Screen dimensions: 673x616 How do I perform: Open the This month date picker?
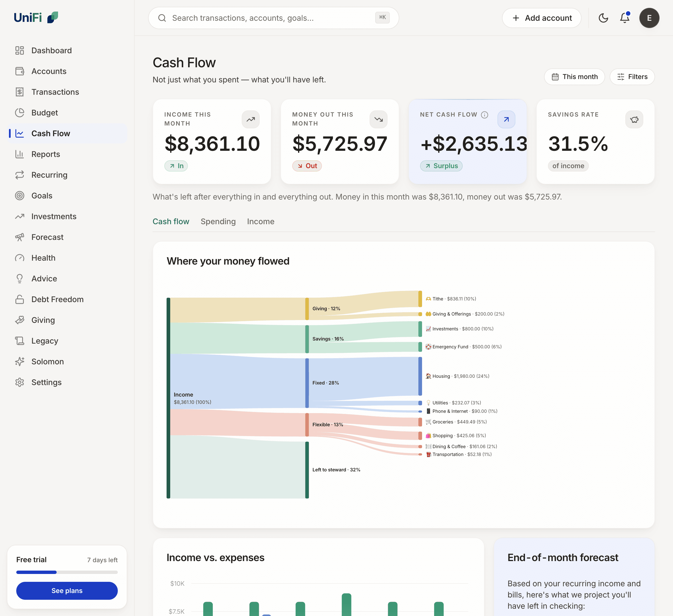click(x=574, y=77)
